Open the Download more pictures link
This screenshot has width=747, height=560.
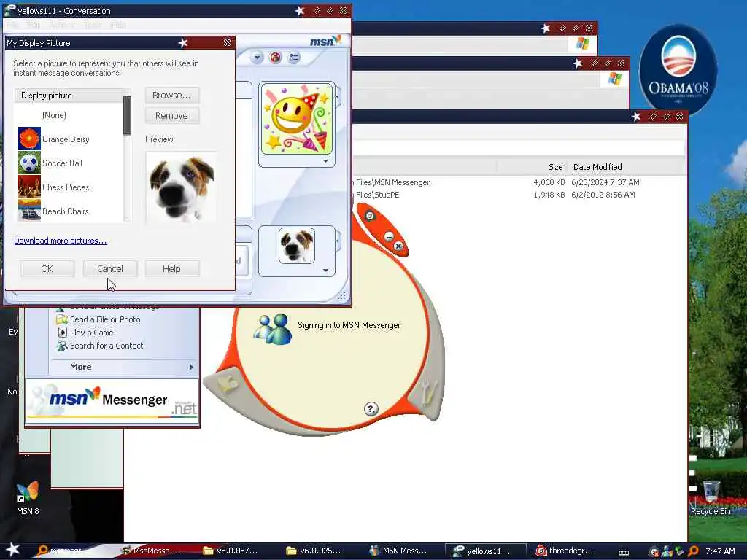click(61, 241)
